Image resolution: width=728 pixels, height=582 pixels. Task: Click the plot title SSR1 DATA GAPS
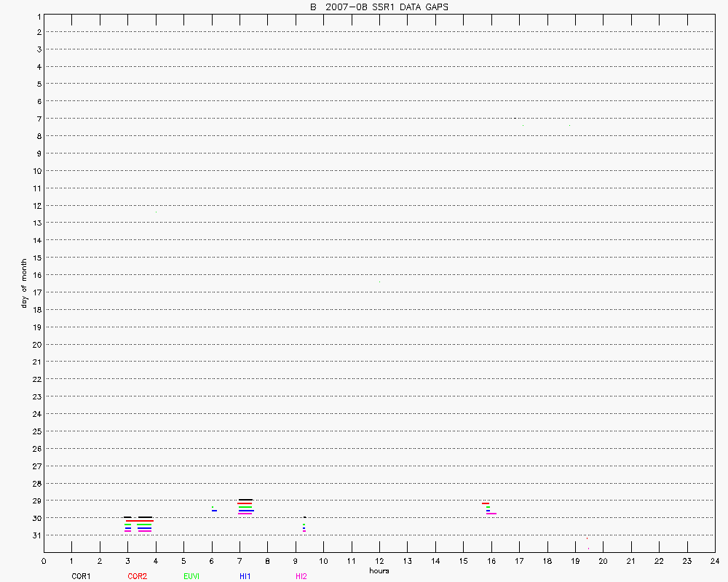click(379, 7)
